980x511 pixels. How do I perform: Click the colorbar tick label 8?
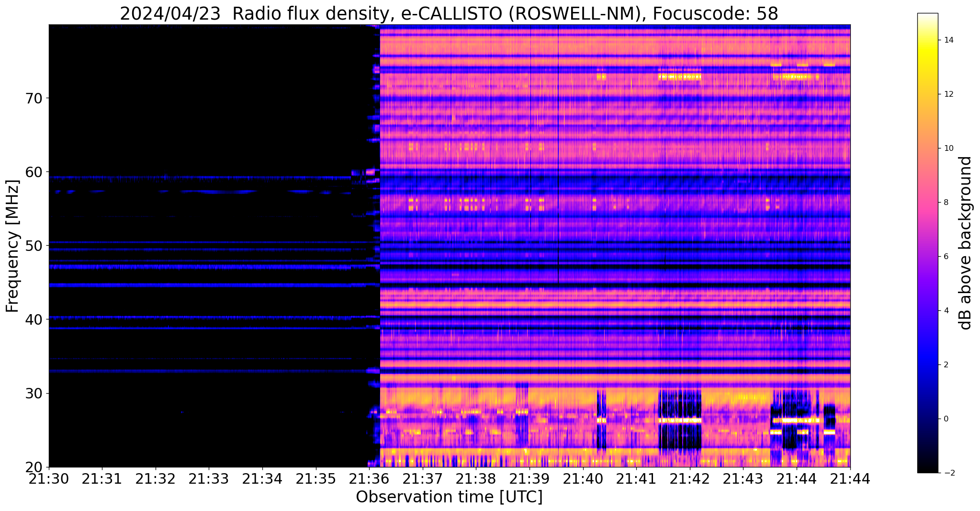(x=946, y=203)
